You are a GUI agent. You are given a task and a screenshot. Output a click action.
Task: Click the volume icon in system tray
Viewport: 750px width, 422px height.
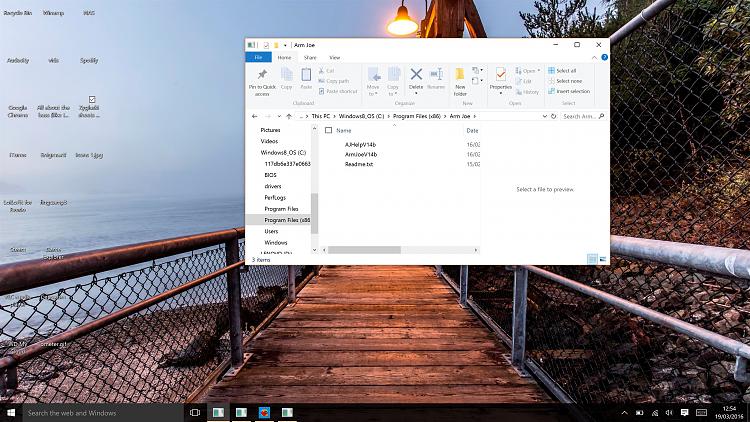point(669,413)
